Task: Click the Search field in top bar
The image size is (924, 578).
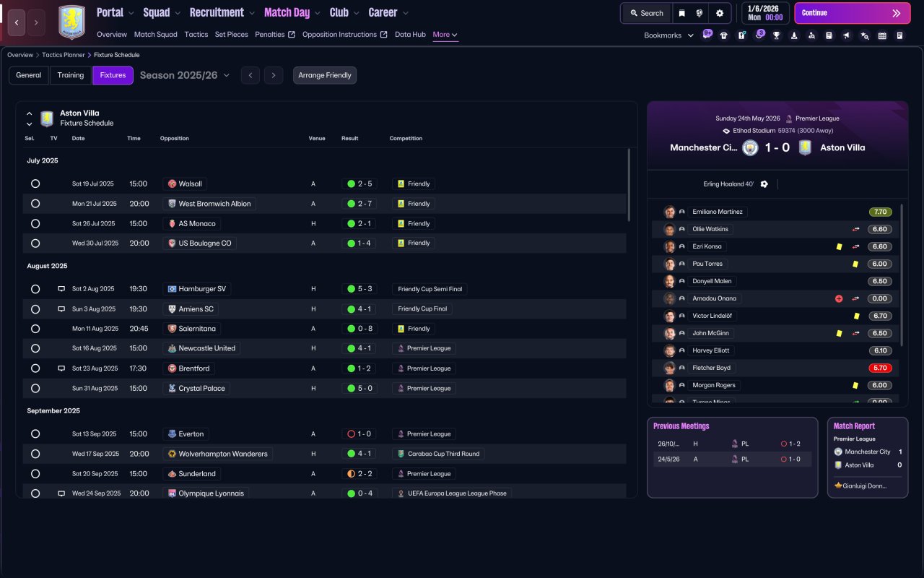Action: pyautogui.click(x=647, y=13)
